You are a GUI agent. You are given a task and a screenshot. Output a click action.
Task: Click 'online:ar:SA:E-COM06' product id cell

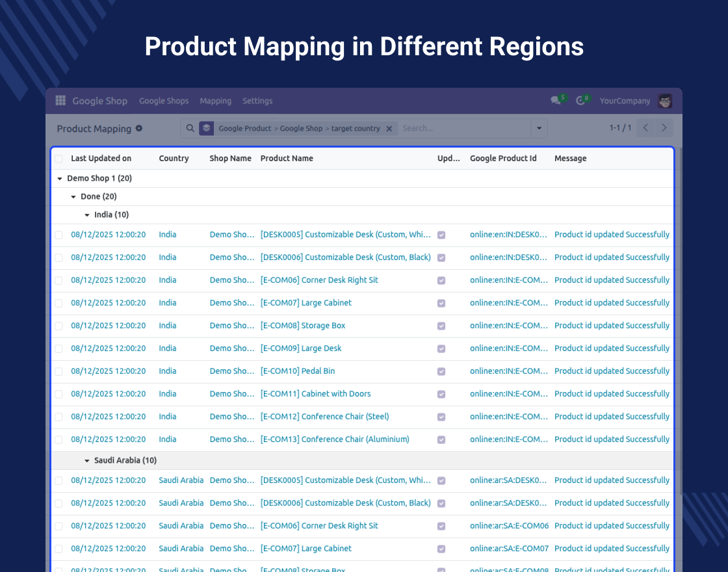click(510, 526)
